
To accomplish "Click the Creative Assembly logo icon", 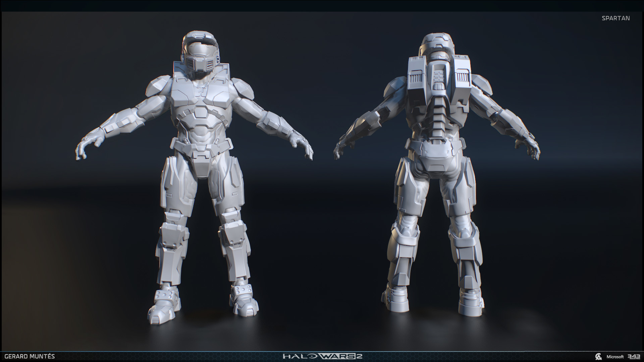I will tap(598, 357).
